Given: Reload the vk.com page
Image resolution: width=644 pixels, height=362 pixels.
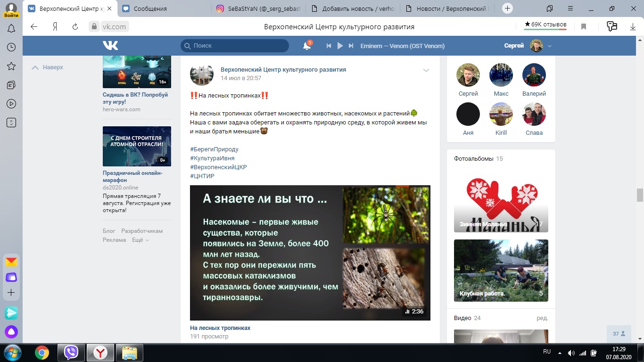Looking at the screenshot, I should [x=75, y=27].
